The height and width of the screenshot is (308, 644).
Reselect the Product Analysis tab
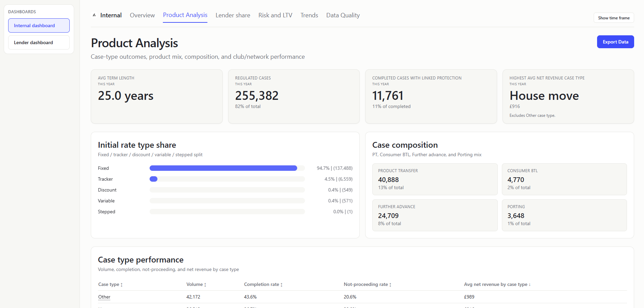coord(185,15)
